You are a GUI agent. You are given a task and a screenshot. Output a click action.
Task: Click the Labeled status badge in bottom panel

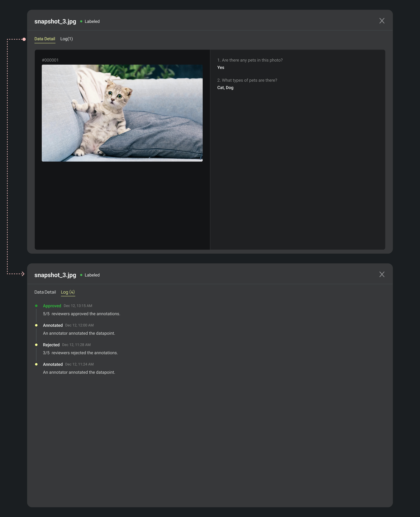coord(92,275)
